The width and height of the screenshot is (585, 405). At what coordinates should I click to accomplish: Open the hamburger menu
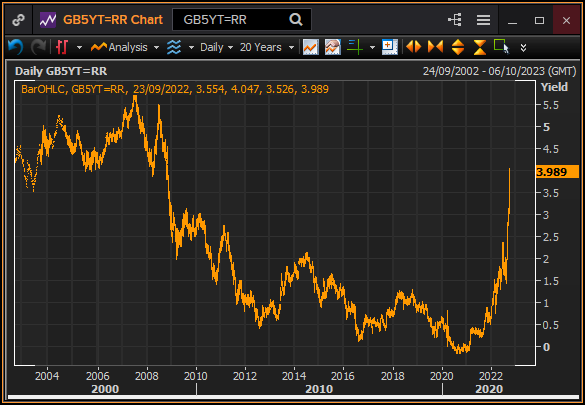pos(483,20)
